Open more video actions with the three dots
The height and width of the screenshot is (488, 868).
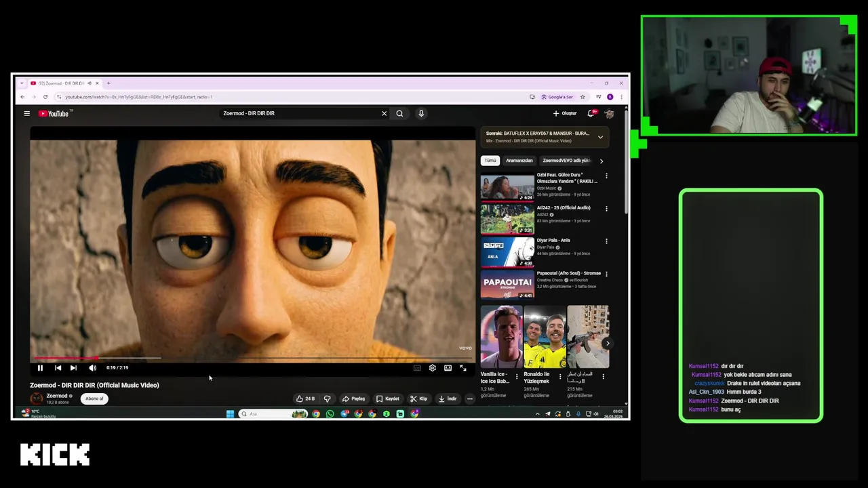tap(469, 399)
